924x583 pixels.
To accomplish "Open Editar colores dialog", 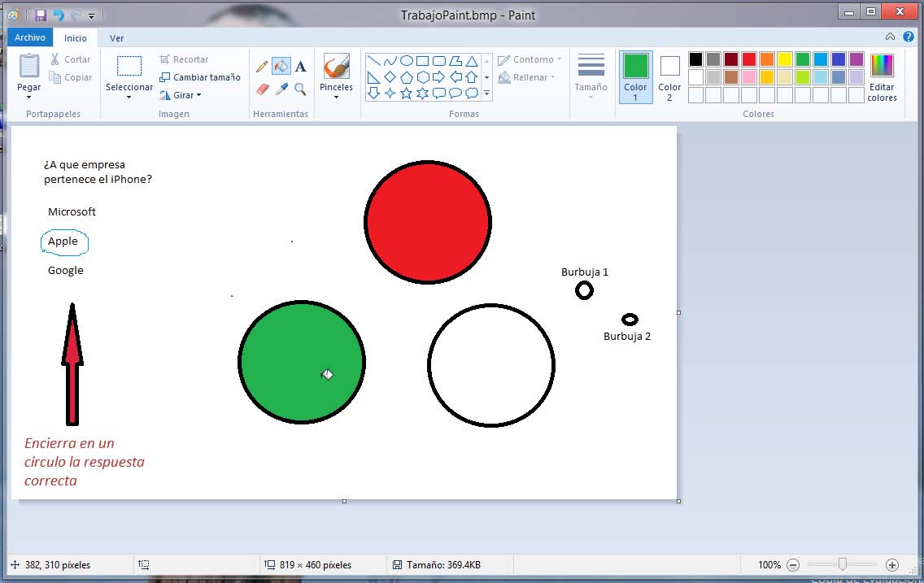I will [x=882, y=78].
